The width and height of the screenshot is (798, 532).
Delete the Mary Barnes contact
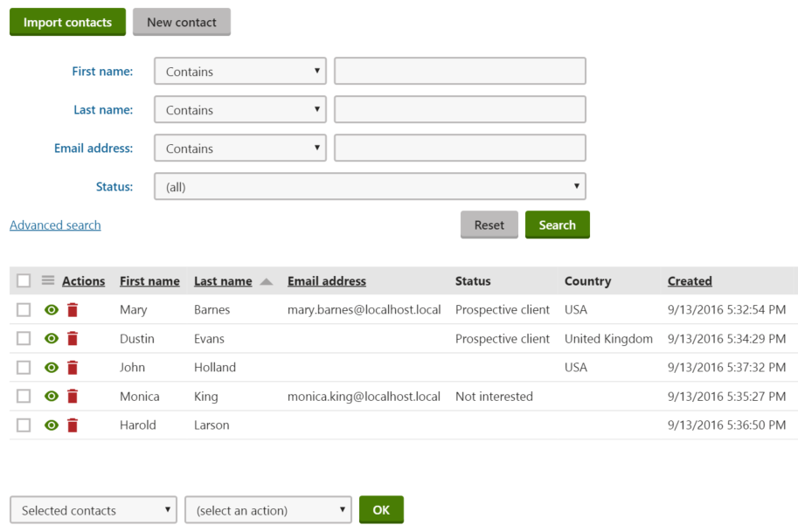click(x=73, y=309)
